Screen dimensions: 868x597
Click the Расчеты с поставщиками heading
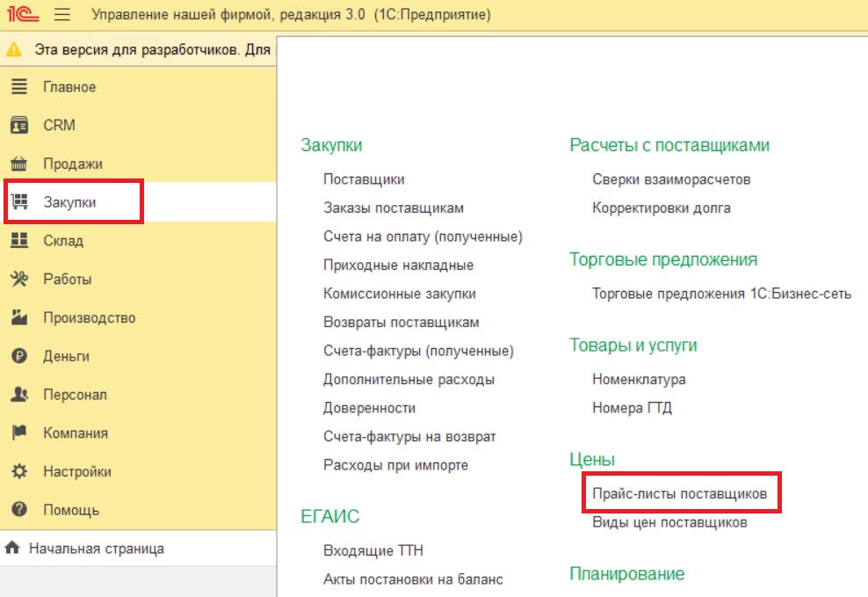[x=669, y=145]
